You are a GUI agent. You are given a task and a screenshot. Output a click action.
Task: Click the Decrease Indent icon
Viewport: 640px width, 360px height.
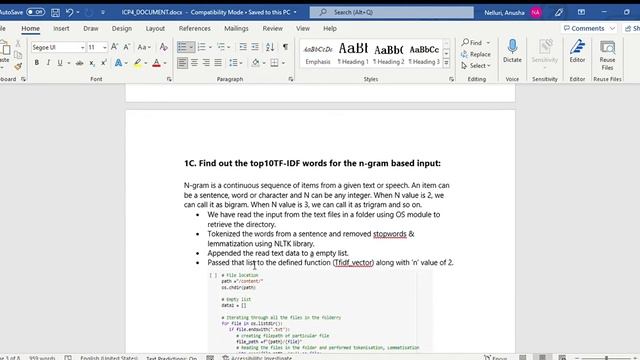point(243,47)
